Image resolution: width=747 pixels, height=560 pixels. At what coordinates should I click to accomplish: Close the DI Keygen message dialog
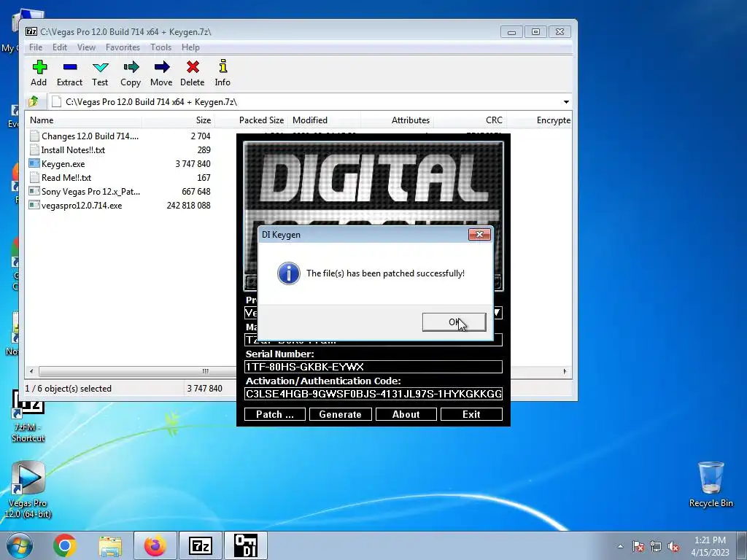pyautogui.click(x=479, y=234)
